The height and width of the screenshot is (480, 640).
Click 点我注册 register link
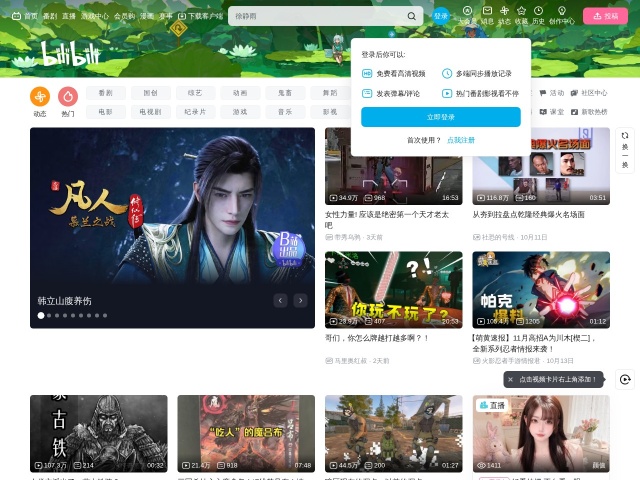coord(461,140)
